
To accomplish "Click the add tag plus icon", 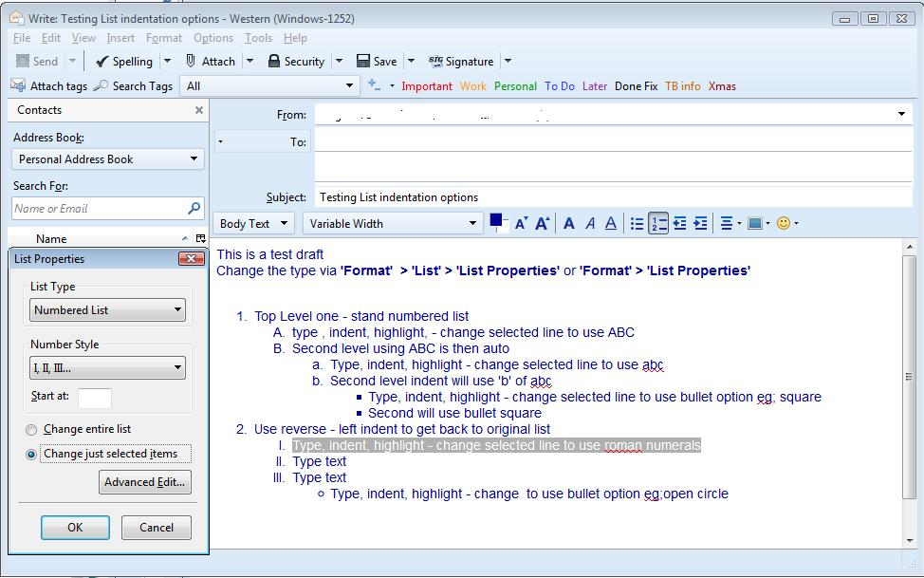I will (x=374, y=84).
